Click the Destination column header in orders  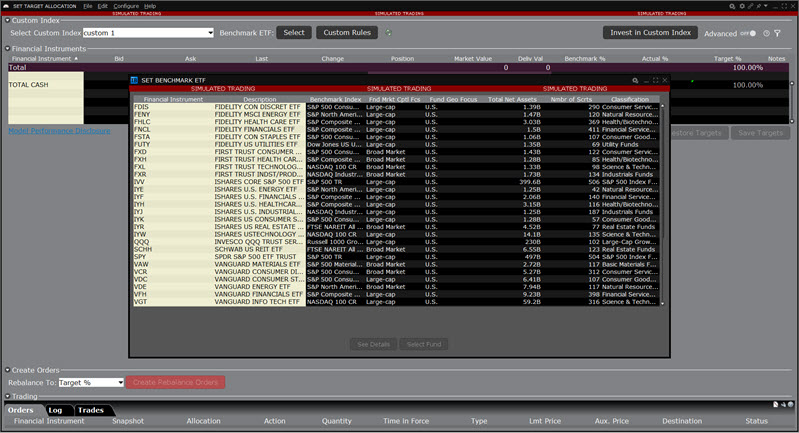coord(682,421)
